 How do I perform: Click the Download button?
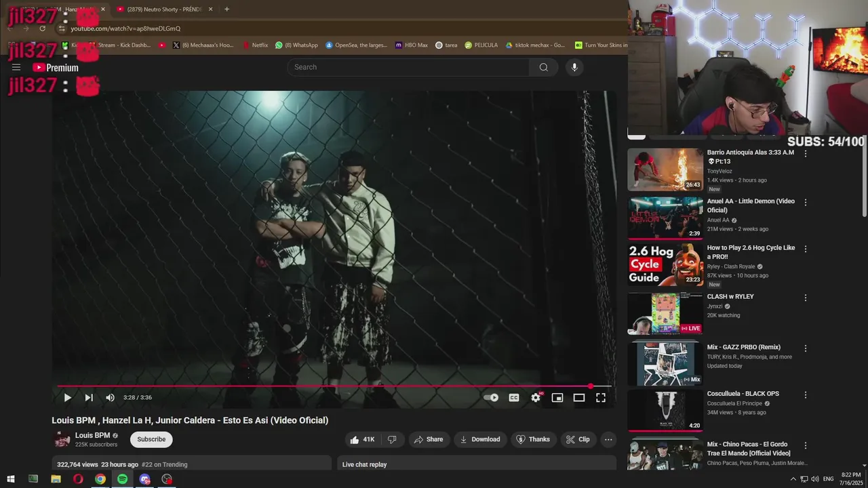click(479, 439)
